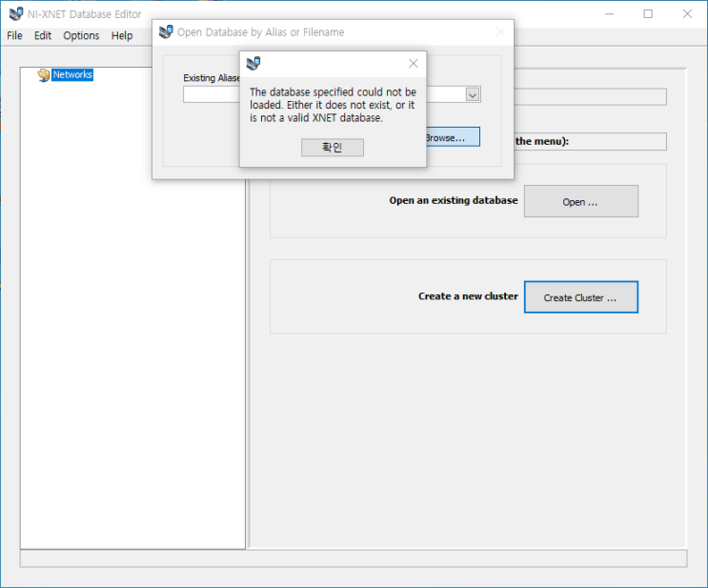
Task: Close the Open Database by Alias dialog
Action: tap(500, 31)
